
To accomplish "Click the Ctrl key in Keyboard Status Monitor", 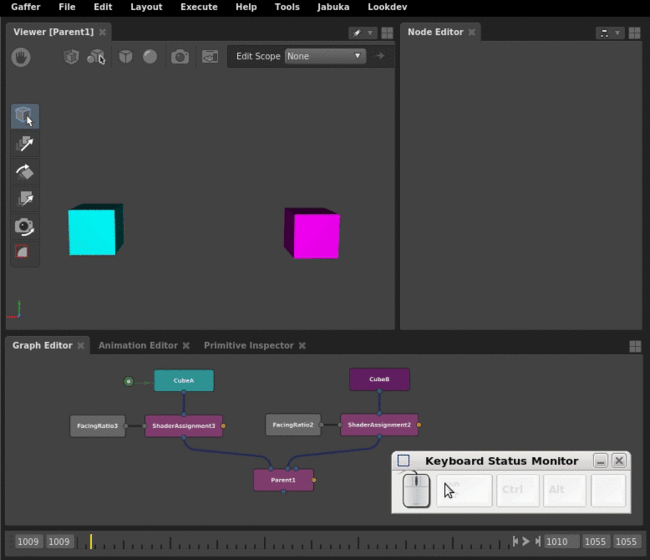I will coord(518,490).
